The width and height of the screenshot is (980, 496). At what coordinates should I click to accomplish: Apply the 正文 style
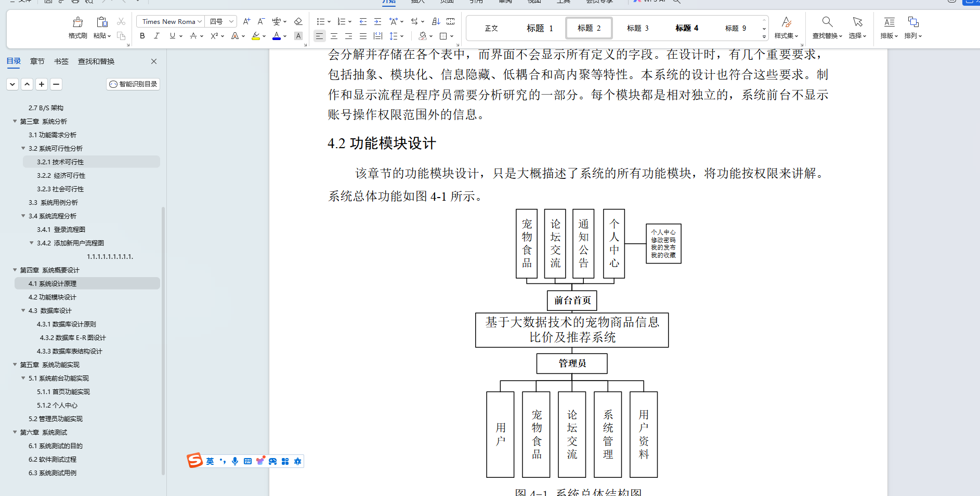491,28
